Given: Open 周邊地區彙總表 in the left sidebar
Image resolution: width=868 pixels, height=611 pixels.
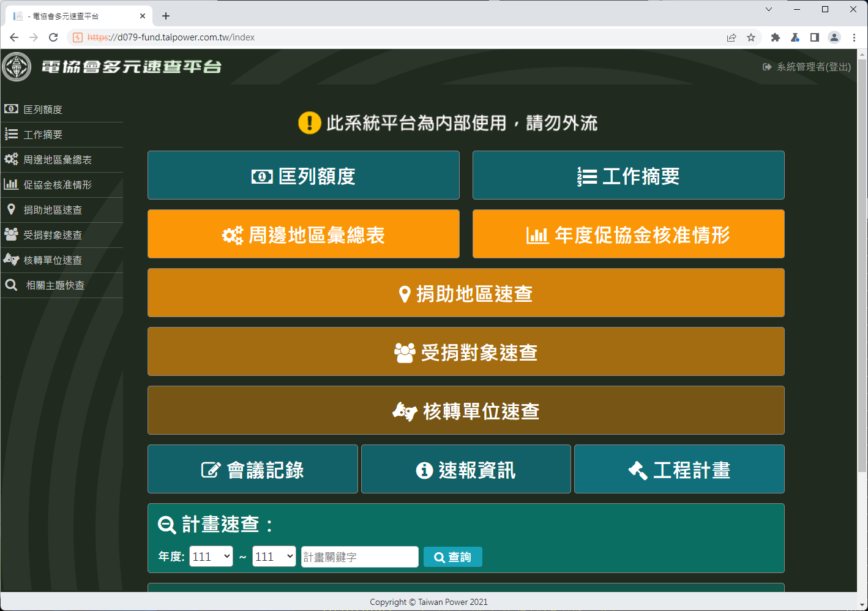Looking at the screenshot, I should pos(62,160).
